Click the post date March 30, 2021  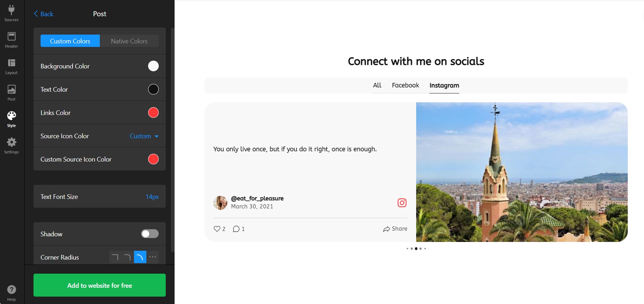click(x=252, y=207)
